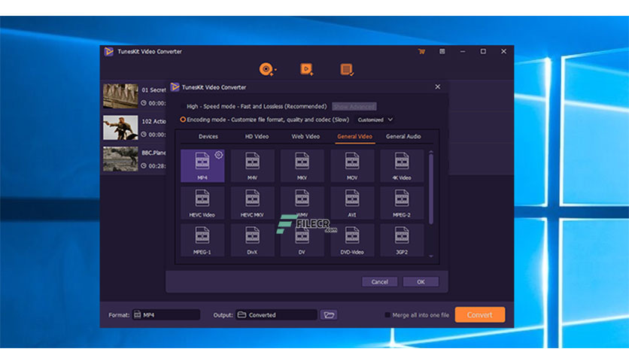Click the orange Convert button
Screen dimensions: 629x364
(x=480, y=314)
